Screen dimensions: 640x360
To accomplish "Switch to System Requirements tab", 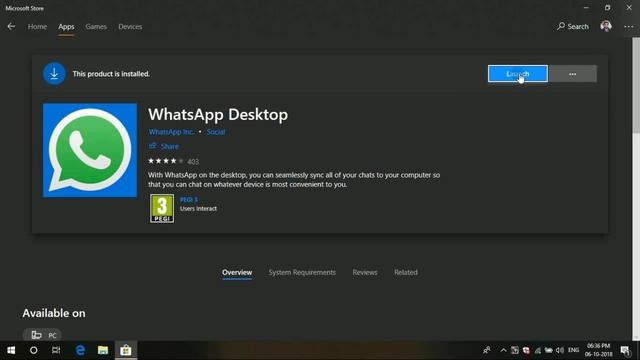I will (302, 272).
